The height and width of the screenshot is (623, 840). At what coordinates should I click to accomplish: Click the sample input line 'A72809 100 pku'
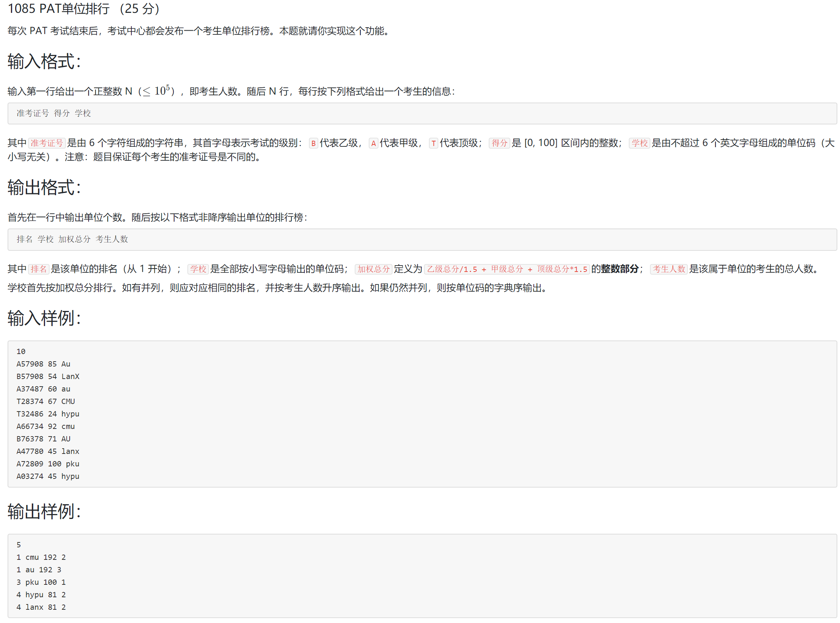[48, 464]
